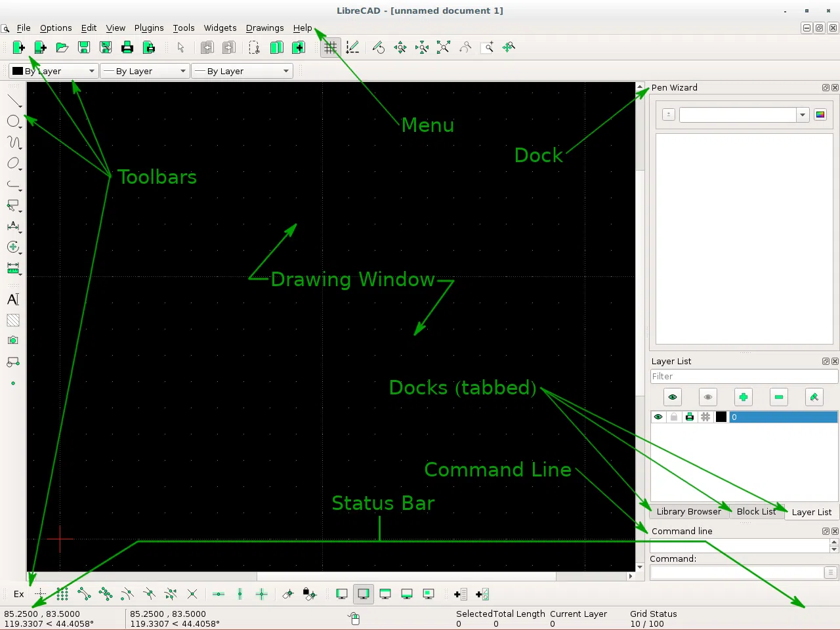Click the Add Layer plus button
This screenshot has height=630, width=840.
point(743,397)
